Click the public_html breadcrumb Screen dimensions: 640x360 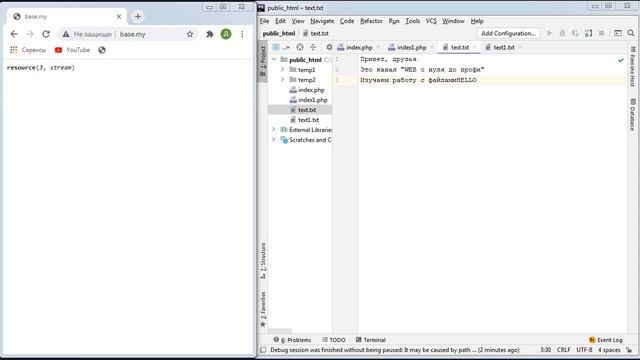[x=279, y=33]
